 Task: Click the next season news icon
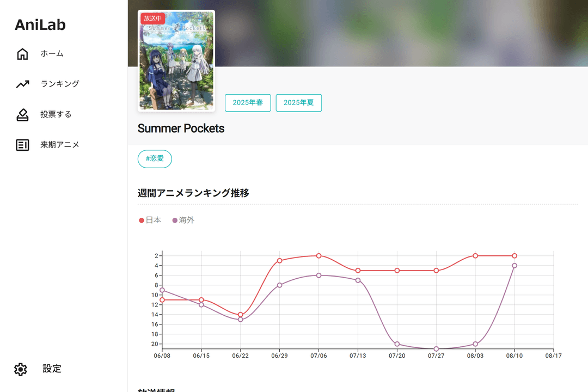click(22, 145)
